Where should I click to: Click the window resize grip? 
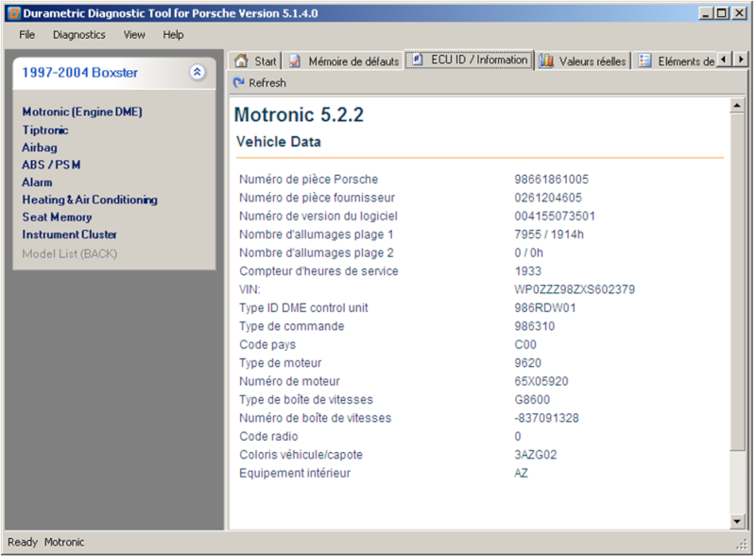click(742, 545)
